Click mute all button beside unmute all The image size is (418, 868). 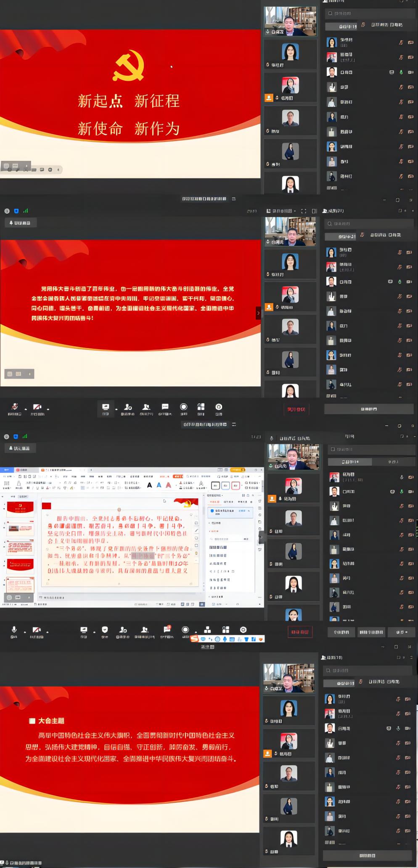pos(341,632)
